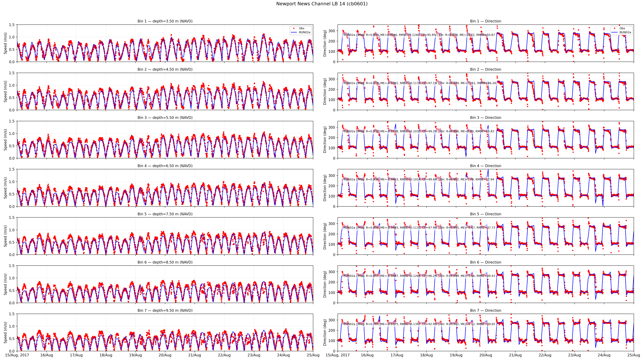Click the 'Bin 6 — Direction' subplot title
Image resolution: width=644 pixels, height=361 pixels.
(485, 262)
